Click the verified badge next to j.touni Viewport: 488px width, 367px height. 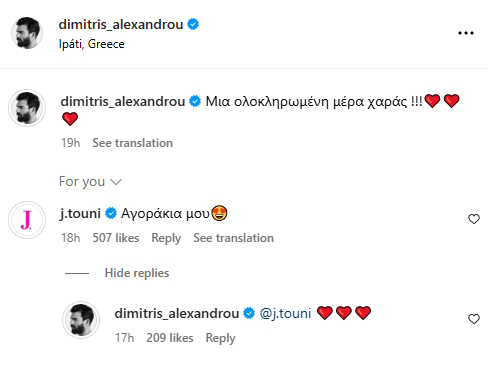[x=111, y=213]
